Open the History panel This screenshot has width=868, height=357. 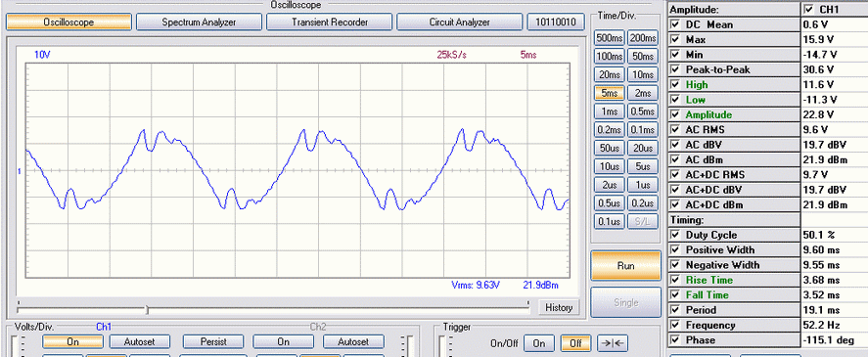(x=559, y=307)
